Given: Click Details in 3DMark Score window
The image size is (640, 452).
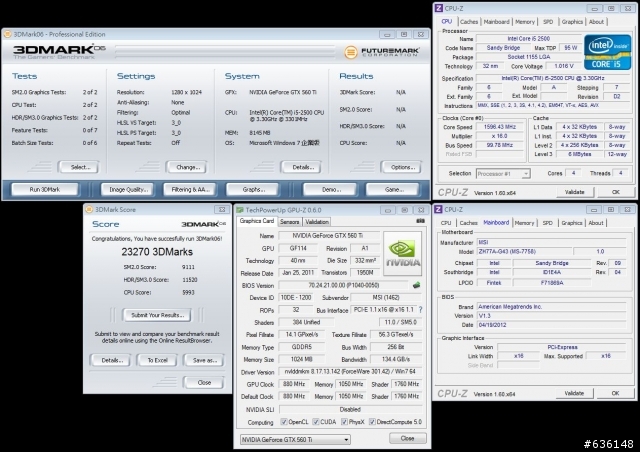Looking at the screenshot, I should 111,360.
